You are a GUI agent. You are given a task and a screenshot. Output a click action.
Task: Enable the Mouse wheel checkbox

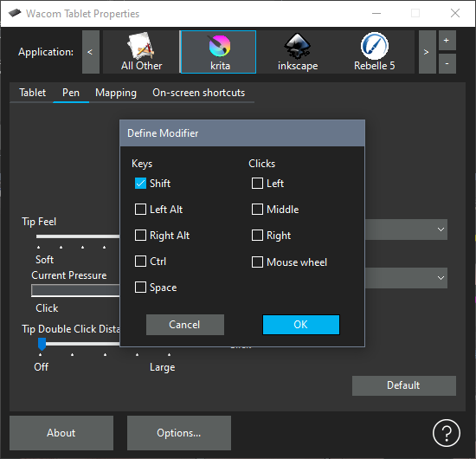click(x=257, y=262)
